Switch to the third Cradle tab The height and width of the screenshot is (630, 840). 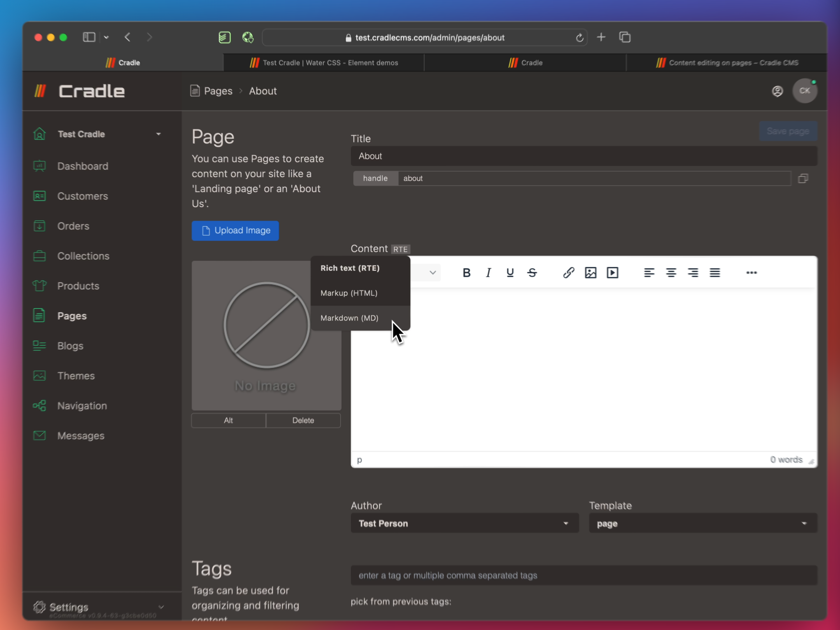525,63
